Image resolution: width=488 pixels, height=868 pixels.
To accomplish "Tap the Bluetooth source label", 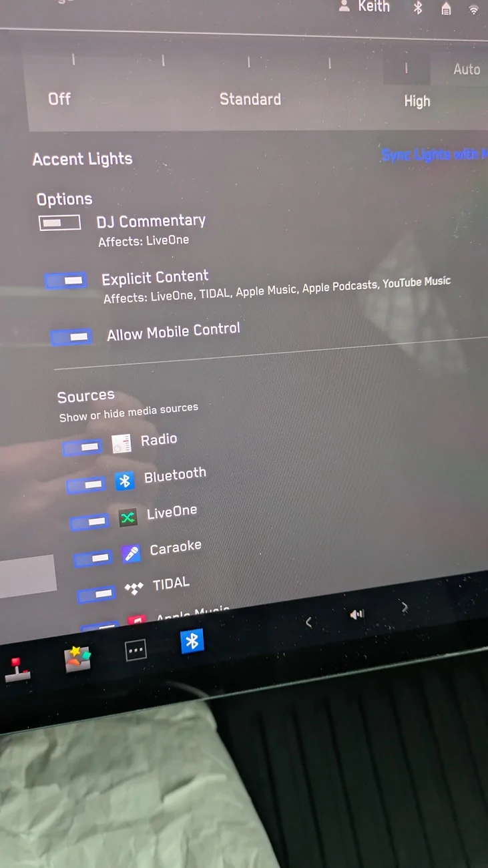I will click(175, 475).
